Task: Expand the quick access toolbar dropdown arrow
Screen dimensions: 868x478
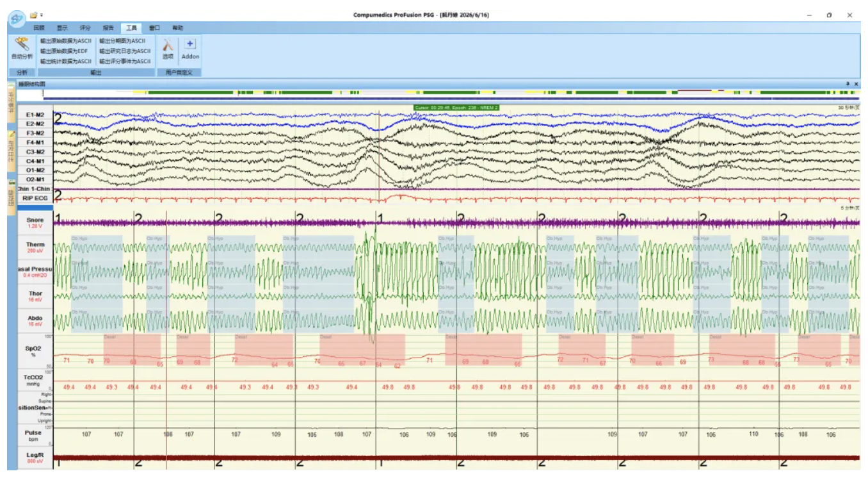Action: click(42, 15)
